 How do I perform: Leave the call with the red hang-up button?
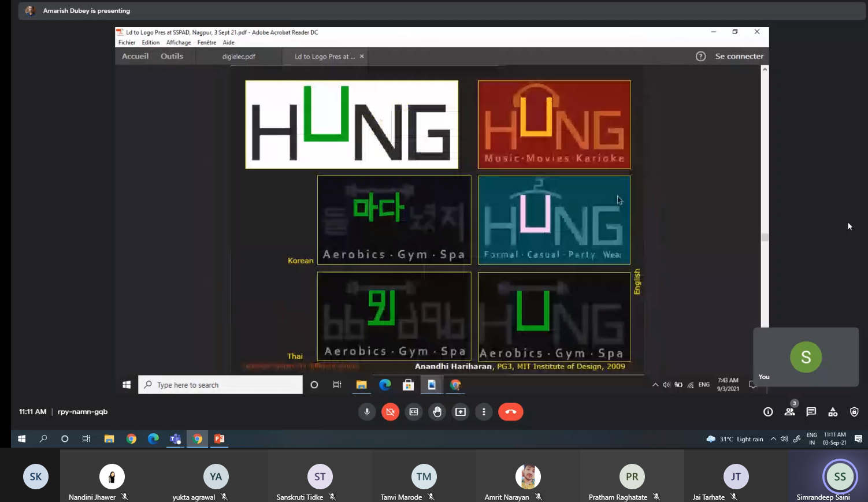pyautogui.click(x=510, y=412)
